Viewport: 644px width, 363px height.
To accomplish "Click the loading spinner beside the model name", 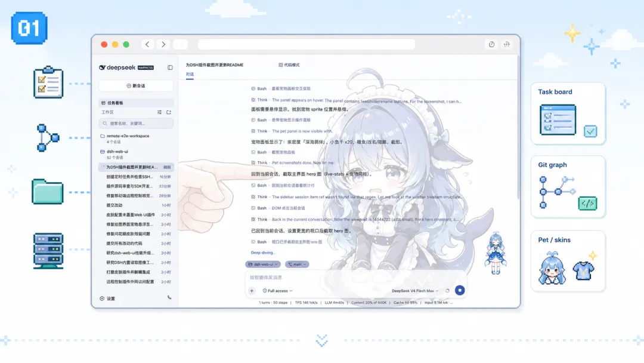I will pos(447,291).
